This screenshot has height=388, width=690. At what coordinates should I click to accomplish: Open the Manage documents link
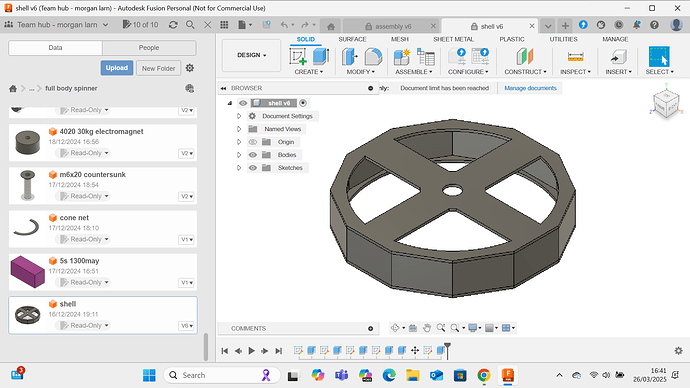(x=530, y=88)
